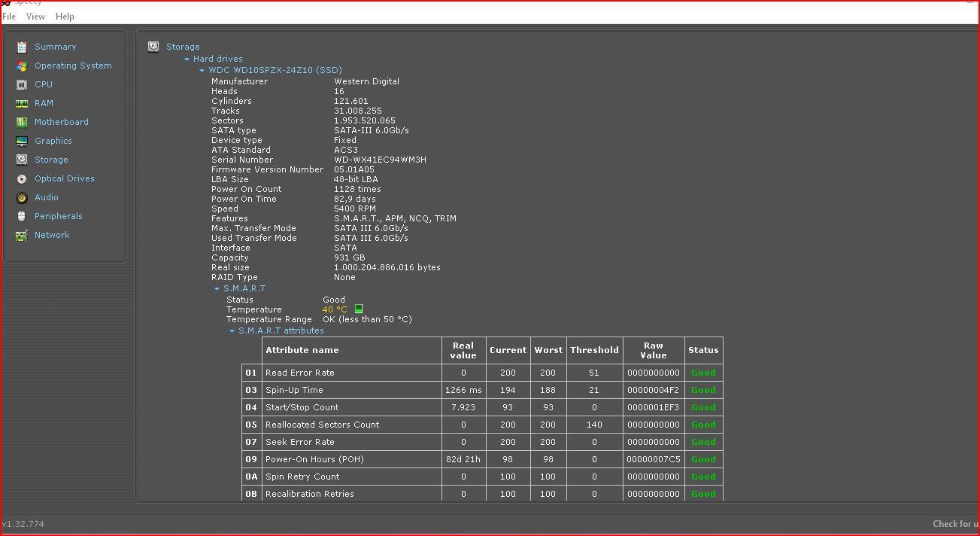Collapse the Hard drives tree node
Viewport: 980px width, 536px height.
[187, 59]
